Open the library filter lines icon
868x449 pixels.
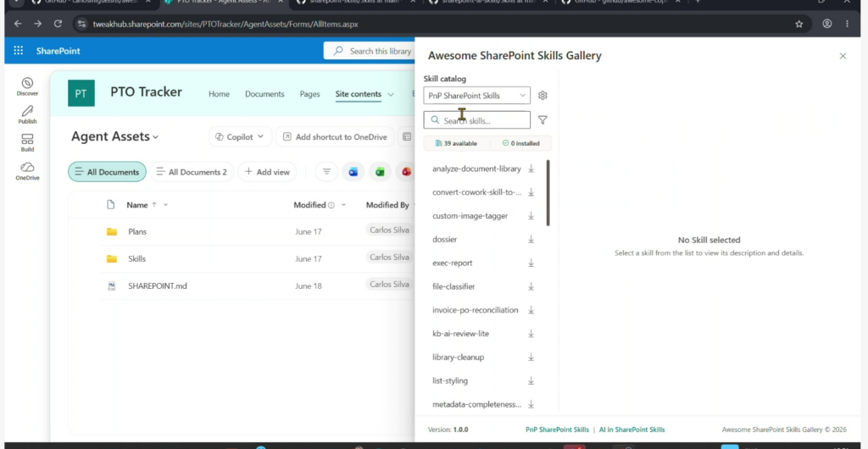point(326,172)
